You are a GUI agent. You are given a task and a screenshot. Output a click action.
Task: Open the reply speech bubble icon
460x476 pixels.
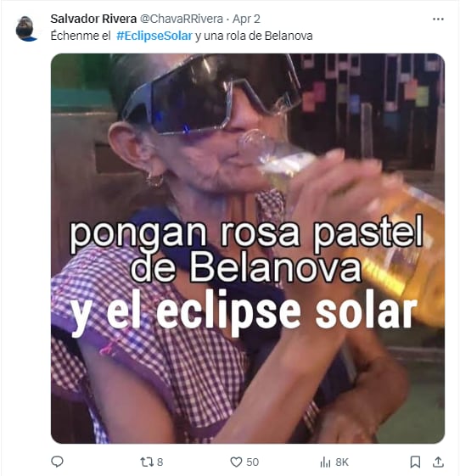pyautogui.click(x=57, y=462)
